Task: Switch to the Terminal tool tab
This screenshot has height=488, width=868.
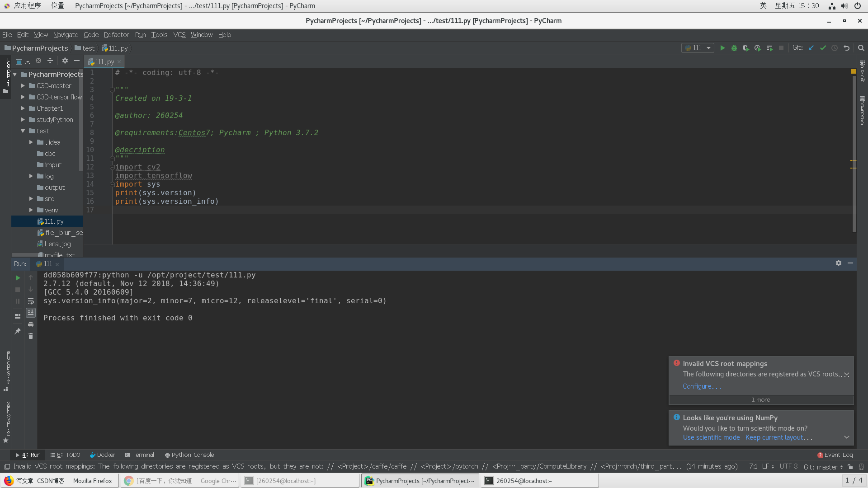Action: [140, 455]
